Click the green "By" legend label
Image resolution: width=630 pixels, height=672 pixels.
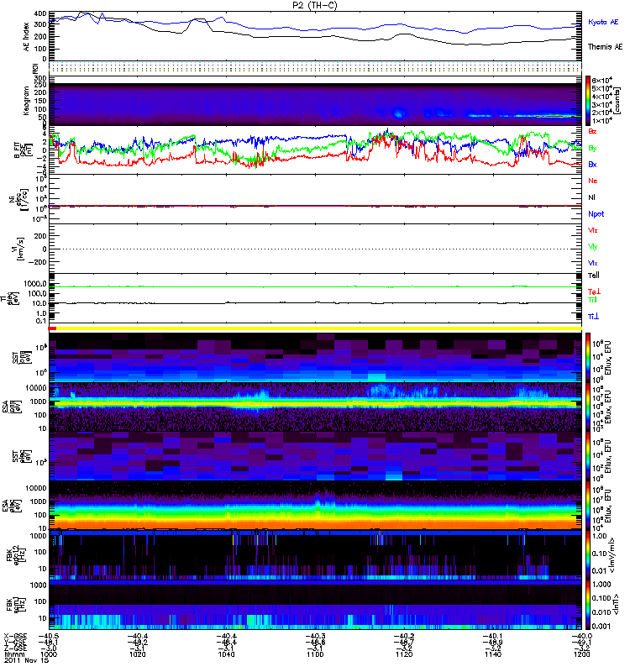(x=592, y=148)
